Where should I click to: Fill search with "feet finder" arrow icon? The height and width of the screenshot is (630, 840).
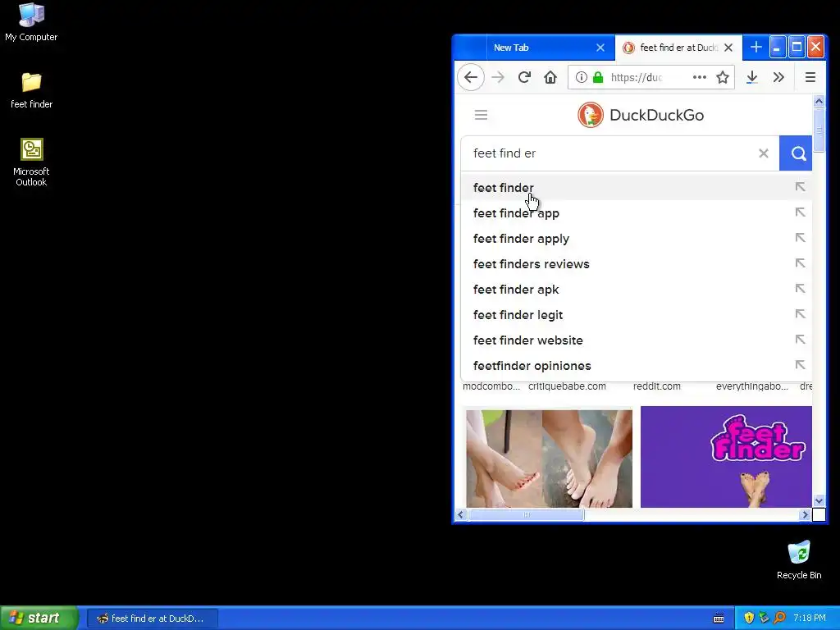[800, 187]
